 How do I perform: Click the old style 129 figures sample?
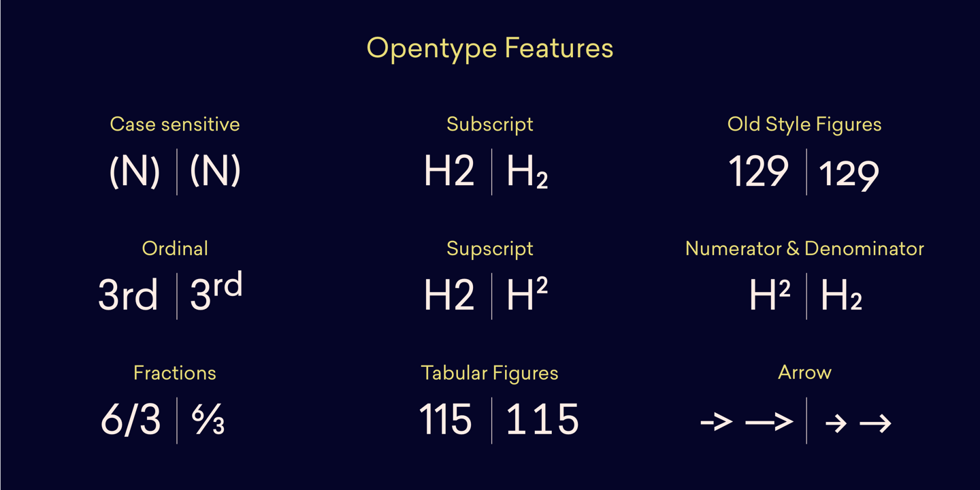pyautogui.click(x=849, y=175)
